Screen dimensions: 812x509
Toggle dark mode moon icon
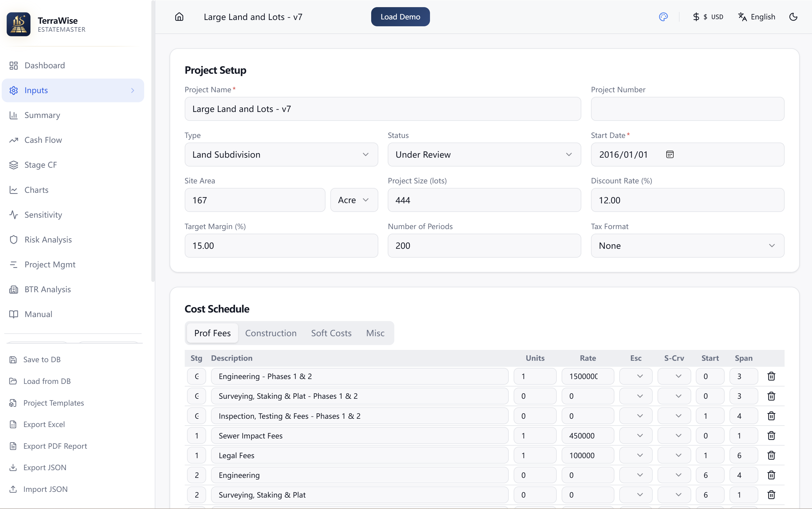tap(793, 17)
